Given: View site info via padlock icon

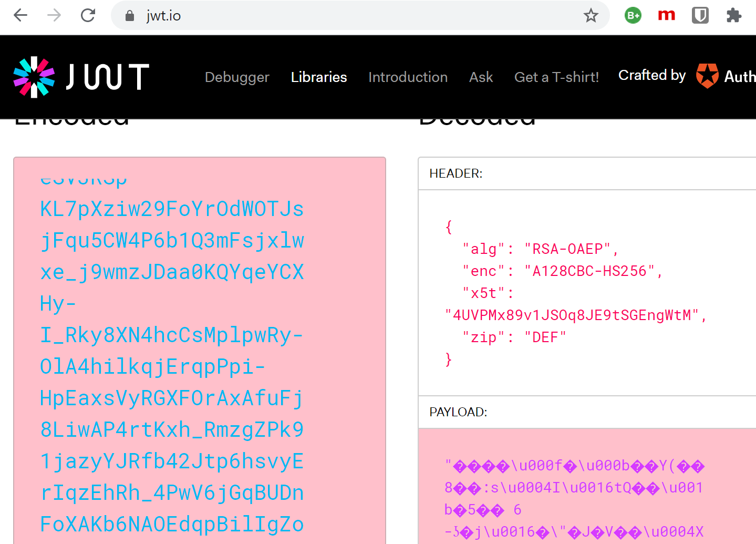Looking at the screenshot, I should (130, 16).
